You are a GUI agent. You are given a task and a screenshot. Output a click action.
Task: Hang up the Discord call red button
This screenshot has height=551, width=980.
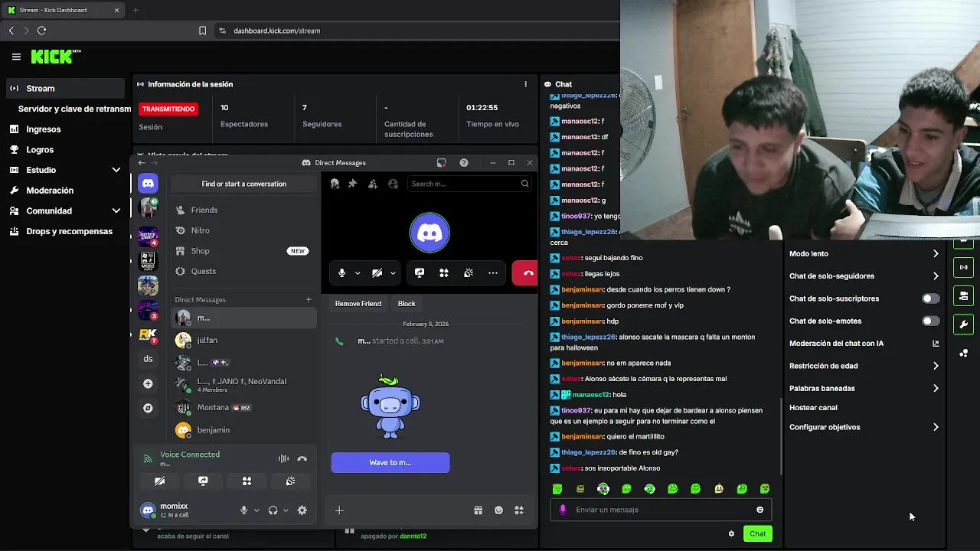(525, 272)
